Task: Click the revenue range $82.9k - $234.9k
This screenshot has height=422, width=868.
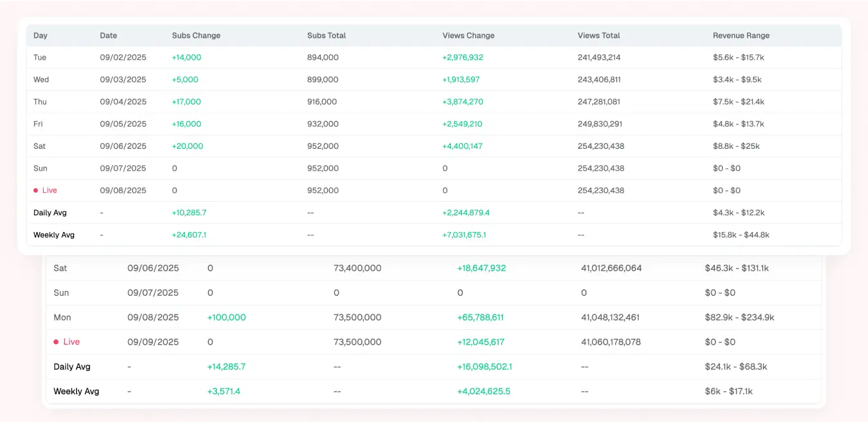Action: 739,318
